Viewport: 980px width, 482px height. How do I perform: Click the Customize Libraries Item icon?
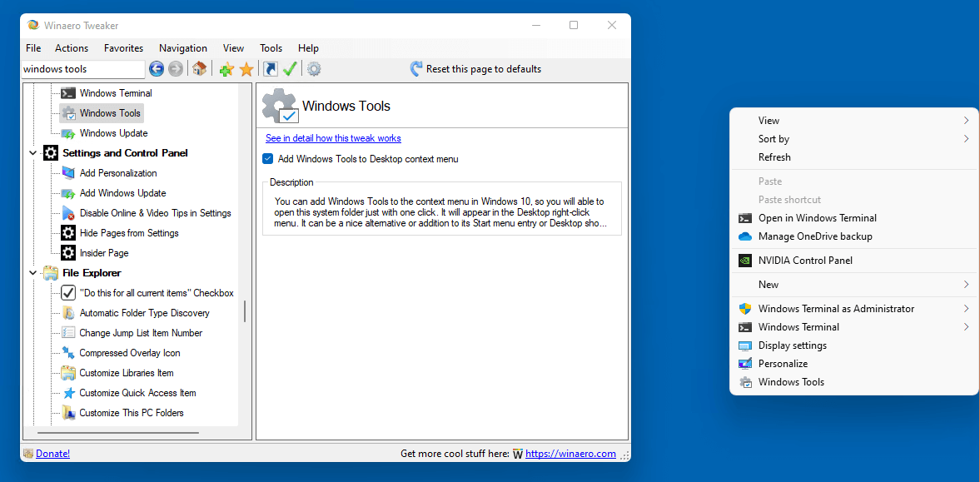(68, 373)
